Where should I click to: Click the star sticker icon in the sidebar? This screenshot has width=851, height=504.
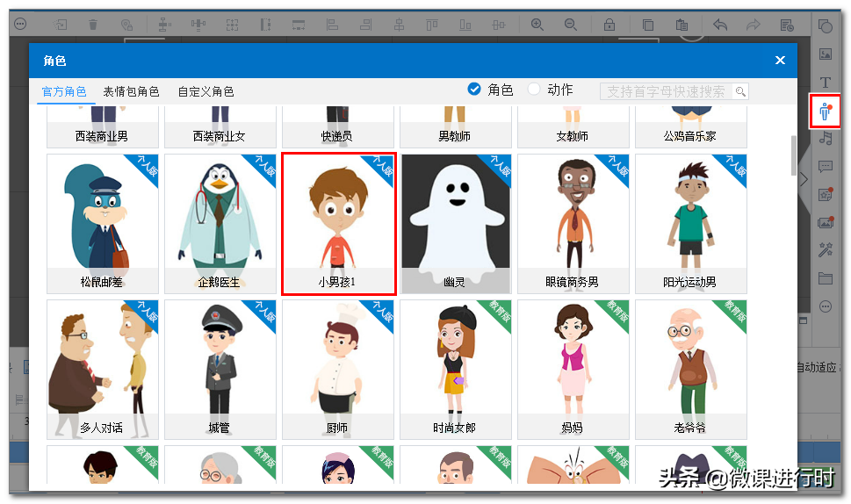tap(825, 194)
